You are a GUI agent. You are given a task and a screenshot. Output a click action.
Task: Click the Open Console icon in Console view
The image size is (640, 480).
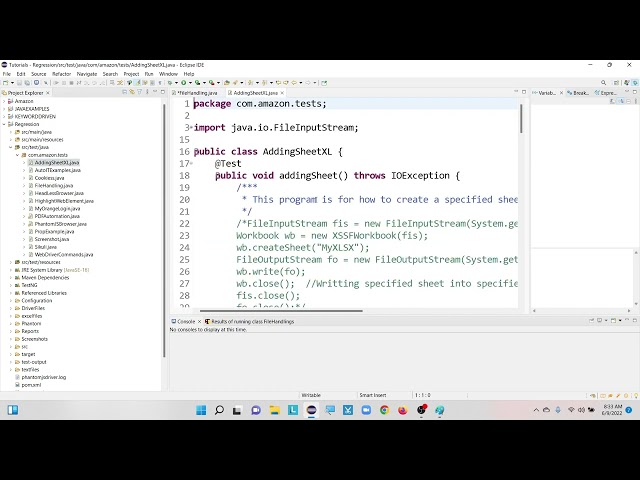613,321
